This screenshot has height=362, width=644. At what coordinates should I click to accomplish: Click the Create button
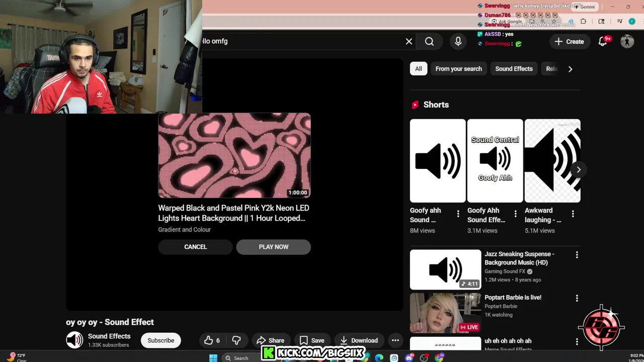pos(570,42)
